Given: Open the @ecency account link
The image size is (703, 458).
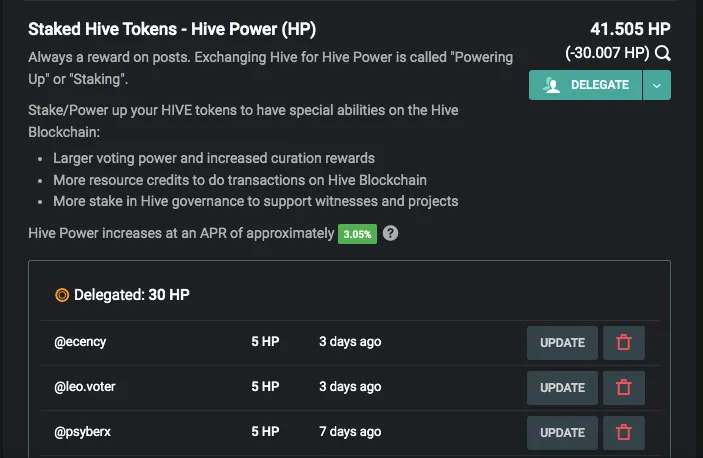Looking at the screenshot, I should tap(80, 342).
